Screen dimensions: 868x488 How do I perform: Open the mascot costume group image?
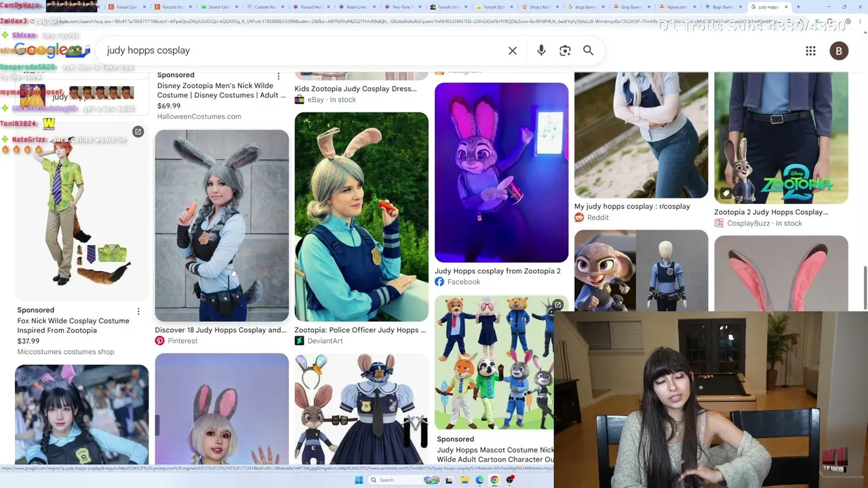494,363
